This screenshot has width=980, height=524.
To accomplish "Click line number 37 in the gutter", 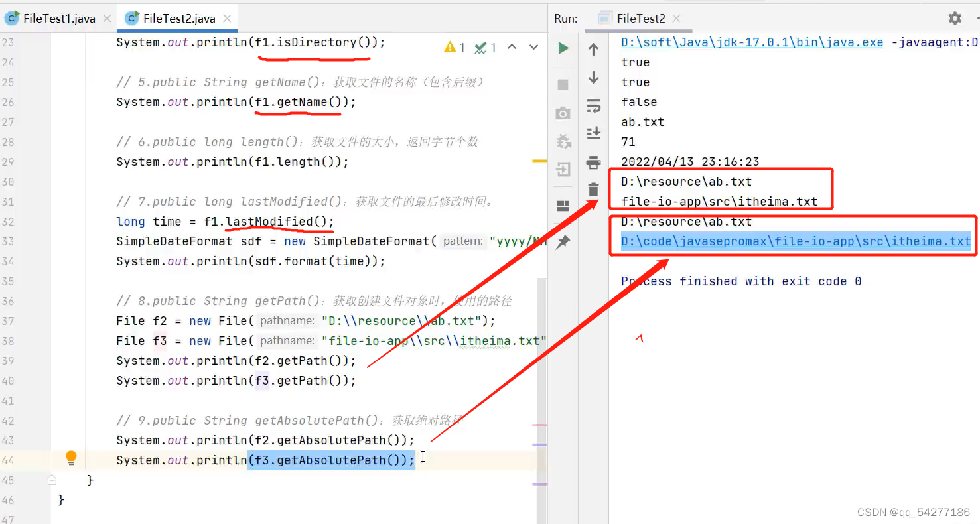I will [7, 321].
